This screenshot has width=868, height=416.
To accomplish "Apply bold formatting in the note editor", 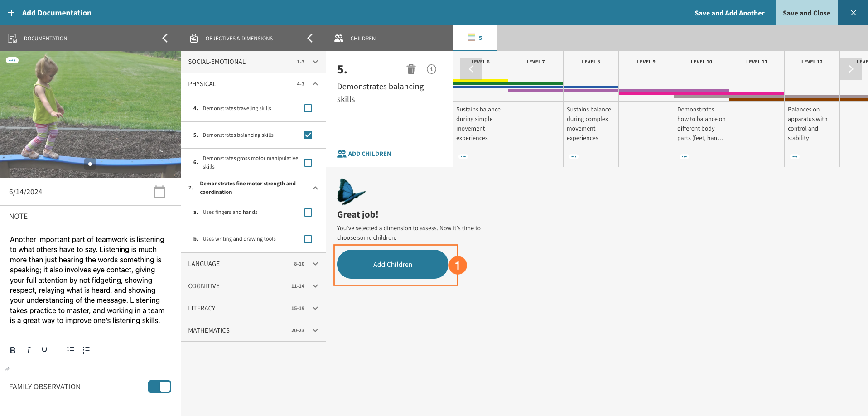I will click(12, 350).
